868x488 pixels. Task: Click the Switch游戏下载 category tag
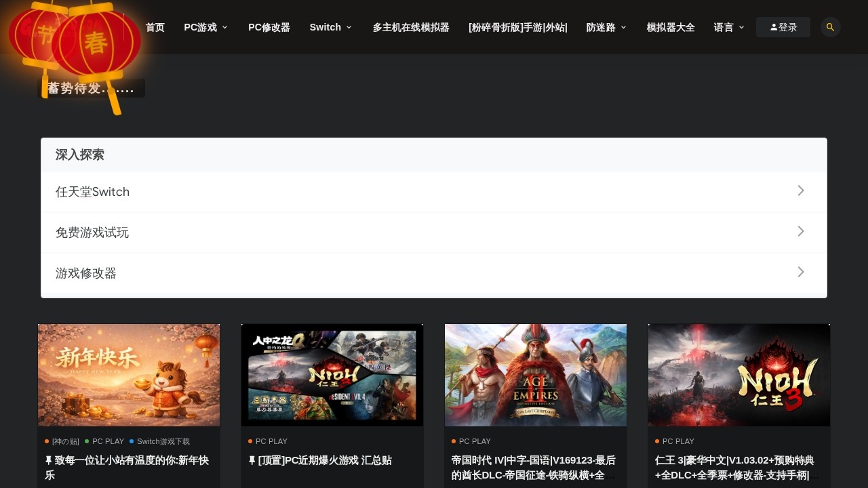click(163, 441)
